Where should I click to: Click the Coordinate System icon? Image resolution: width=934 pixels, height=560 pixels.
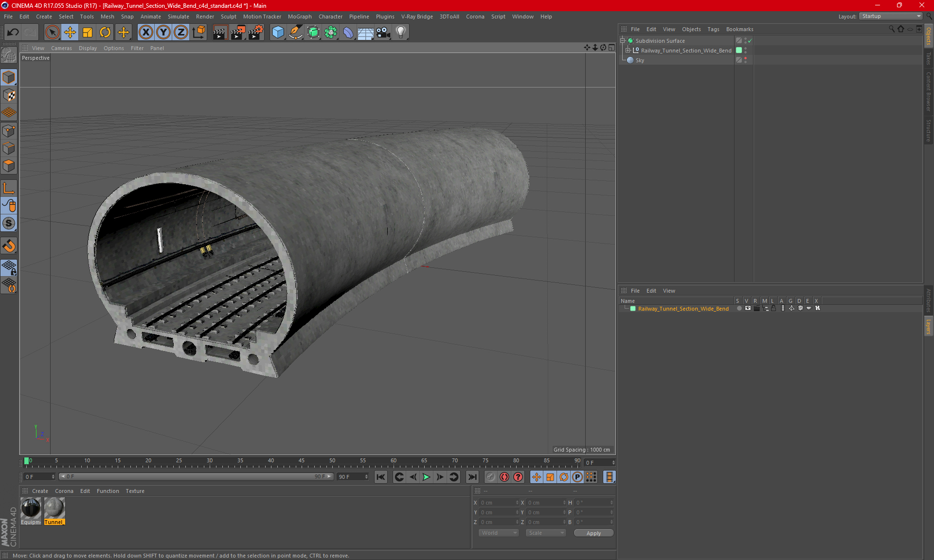coord(198,32)
